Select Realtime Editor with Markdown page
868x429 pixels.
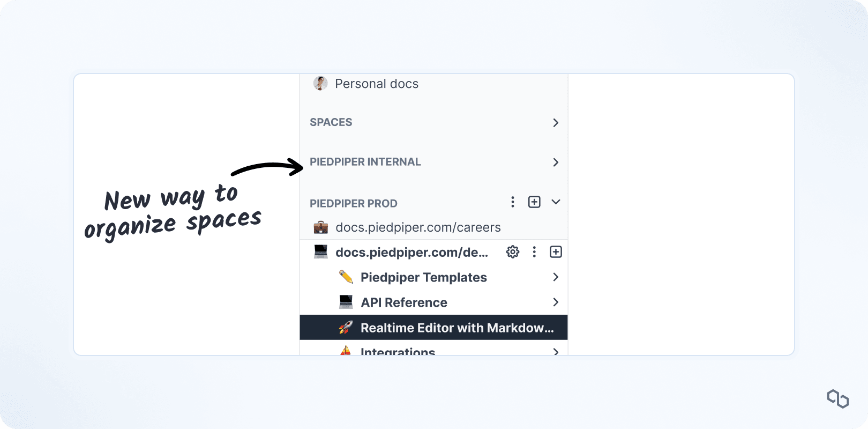click(x=457, y=328)
